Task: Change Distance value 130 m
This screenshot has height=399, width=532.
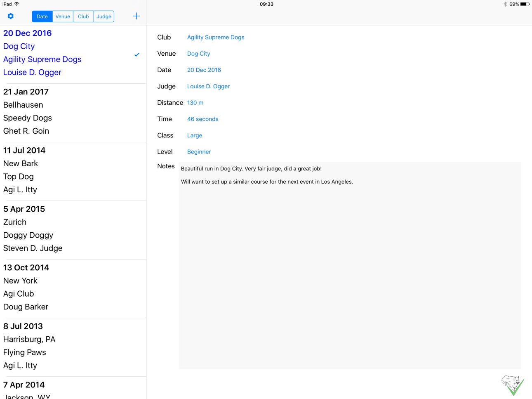Action: [x=195, y=103]
